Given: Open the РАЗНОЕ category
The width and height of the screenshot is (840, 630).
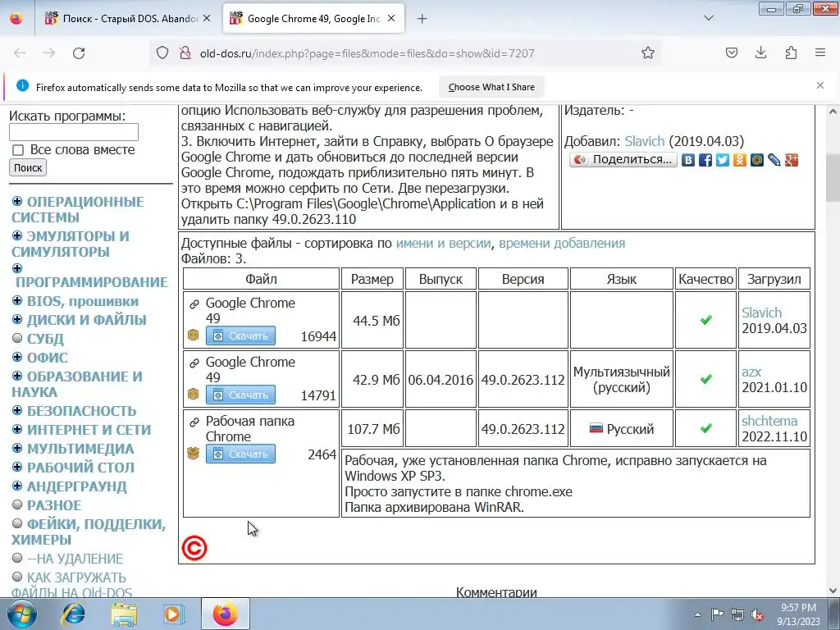Looking at the screenshot, I should tap(54, 505).
